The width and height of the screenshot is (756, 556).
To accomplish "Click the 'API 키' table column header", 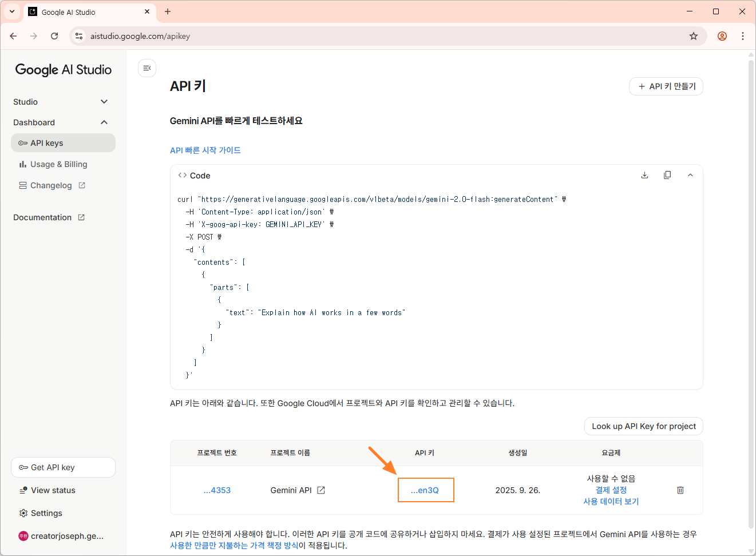I will (425, 452).
